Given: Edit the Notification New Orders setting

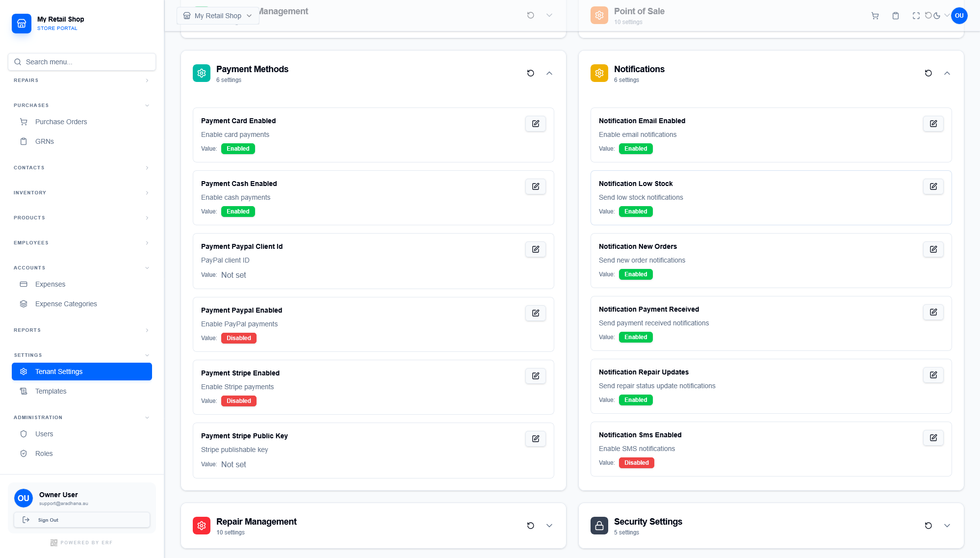Looking at the screenshot, I should (x=933, y=249).
